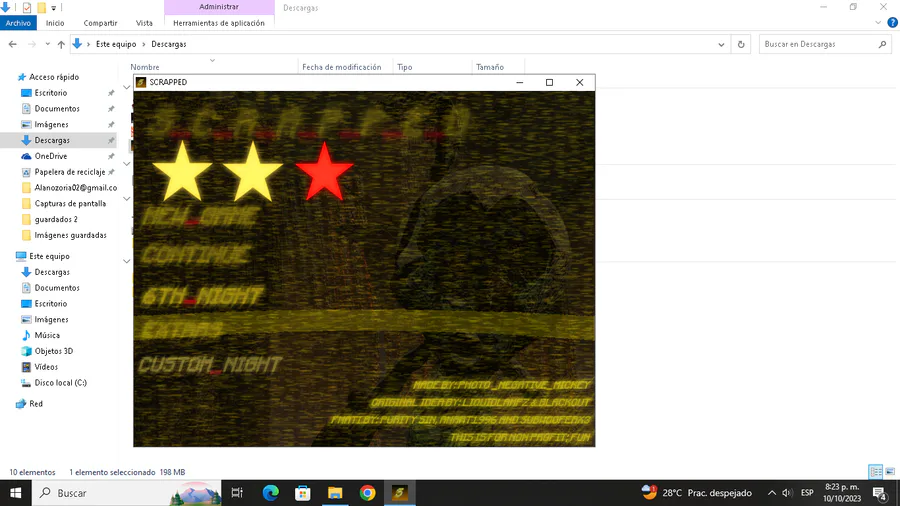
Task: Click the search magnifier icon in Explorer
Action: (883, 44)
